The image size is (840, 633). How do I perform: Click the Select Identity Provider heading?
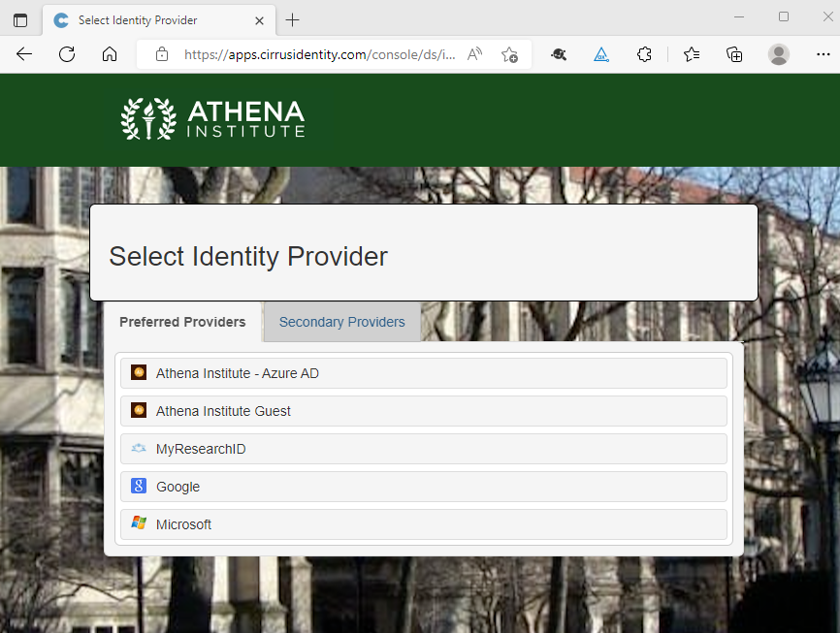click(x=248, y=257)
